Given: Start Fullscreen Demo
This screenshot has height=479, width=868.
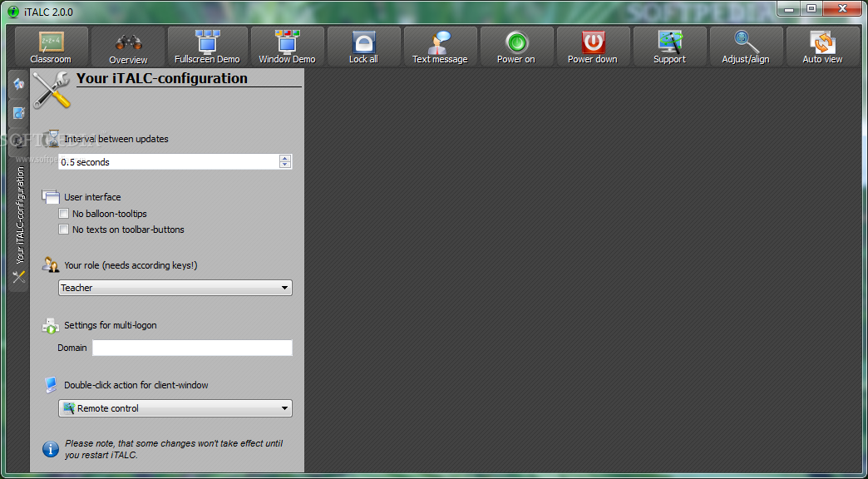Looking at the screenshot, I should tap(207, 47).
